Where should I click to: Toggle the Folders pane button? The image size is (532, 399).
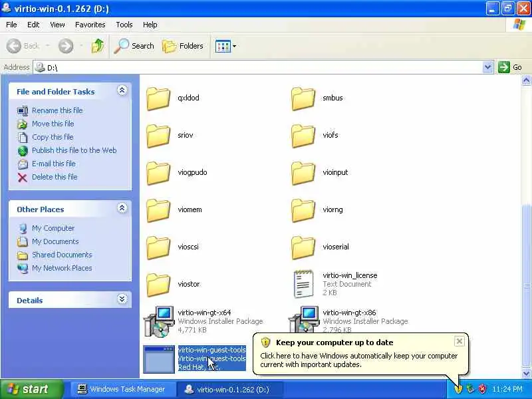(183, 46)
